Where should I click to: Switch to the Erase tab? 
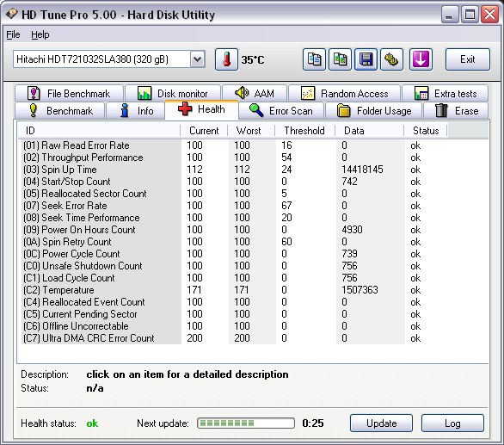(456, 111)
